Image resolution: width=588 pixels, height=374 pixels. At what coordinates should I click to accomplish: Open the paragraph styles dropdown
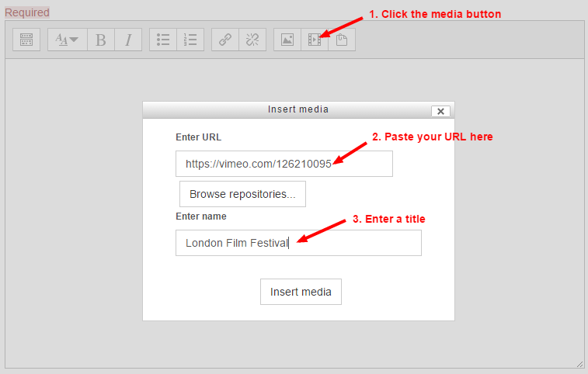pos(68,40)
